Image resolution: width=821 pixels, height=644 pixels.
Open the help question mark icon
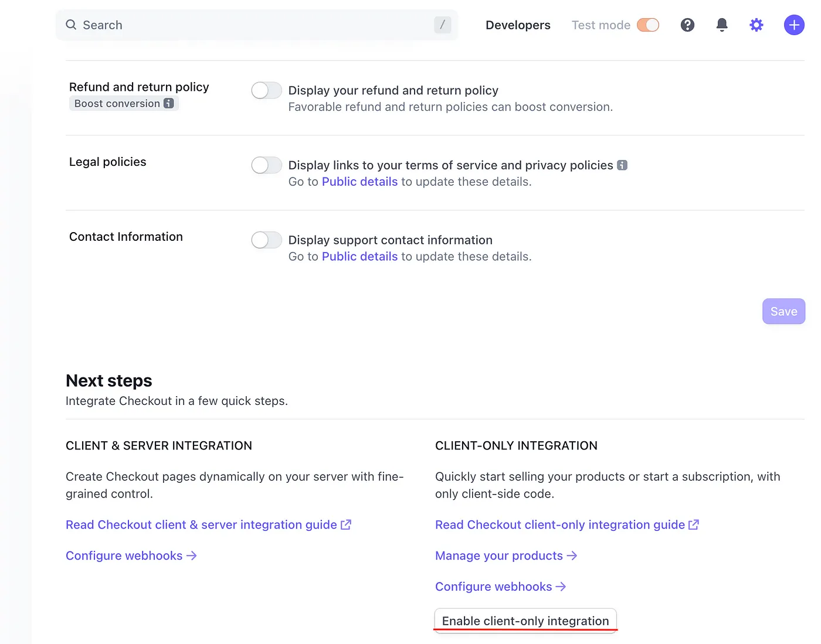coord(687,25)
